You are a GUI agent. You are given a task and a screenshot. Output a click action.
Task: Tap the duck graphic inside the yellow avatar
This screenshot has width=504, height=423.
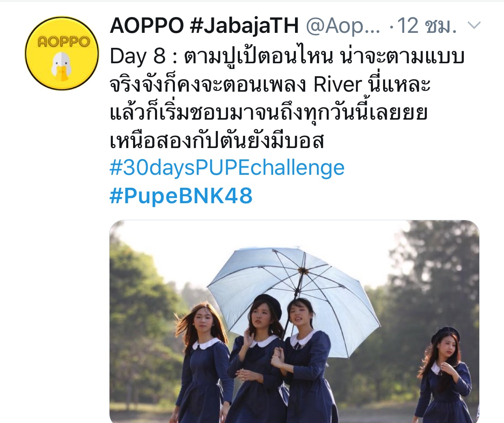[62, 66]
